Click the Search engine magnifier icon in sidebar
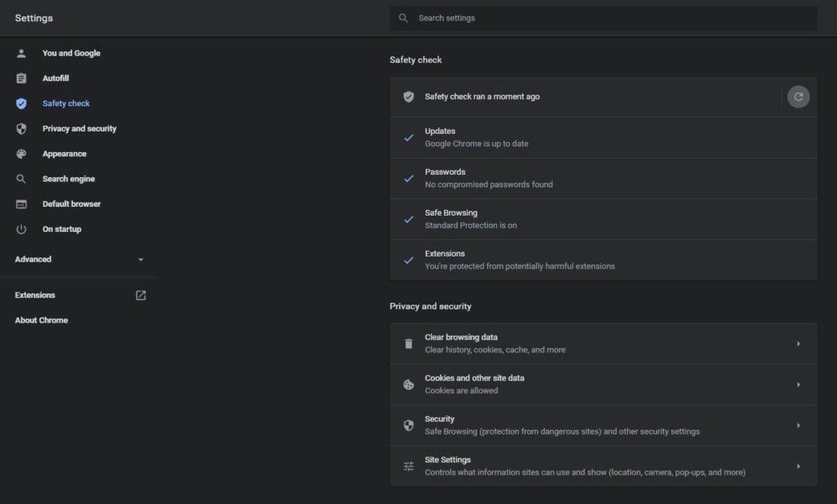Screen dimensions: 837x504 (x=21, y=179)
